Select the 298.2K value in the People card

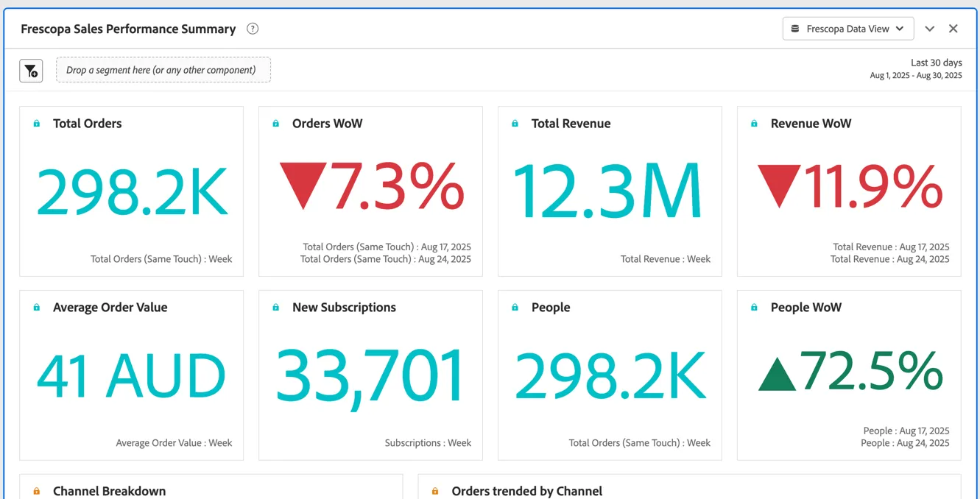610,375
